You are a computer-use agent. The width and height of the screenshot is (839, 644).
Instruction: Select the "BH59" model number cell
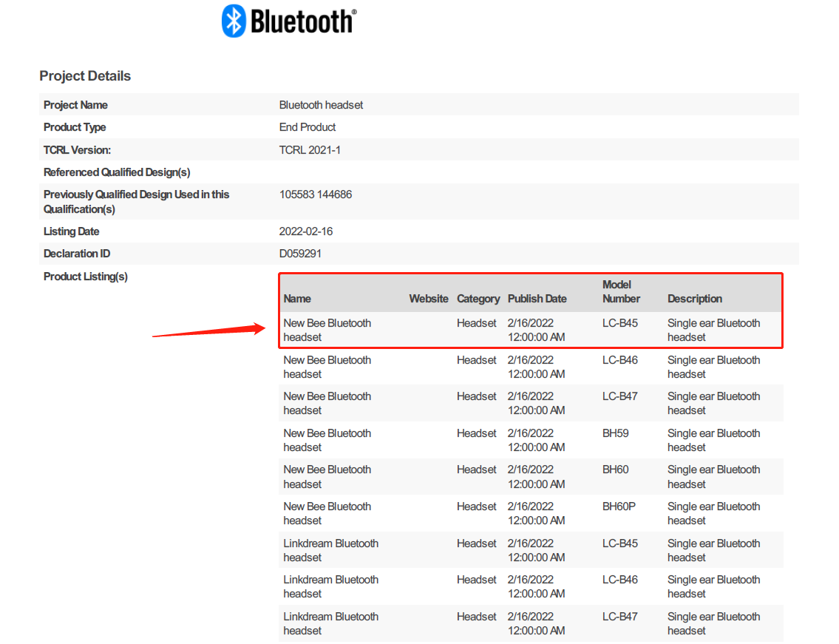click(615, 433)
